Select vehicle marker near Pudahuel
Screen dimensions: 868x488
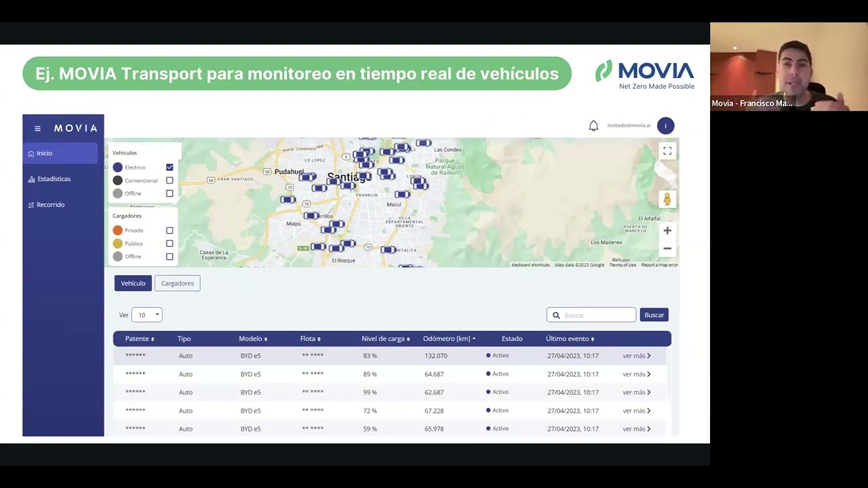(x=308, y=177)
